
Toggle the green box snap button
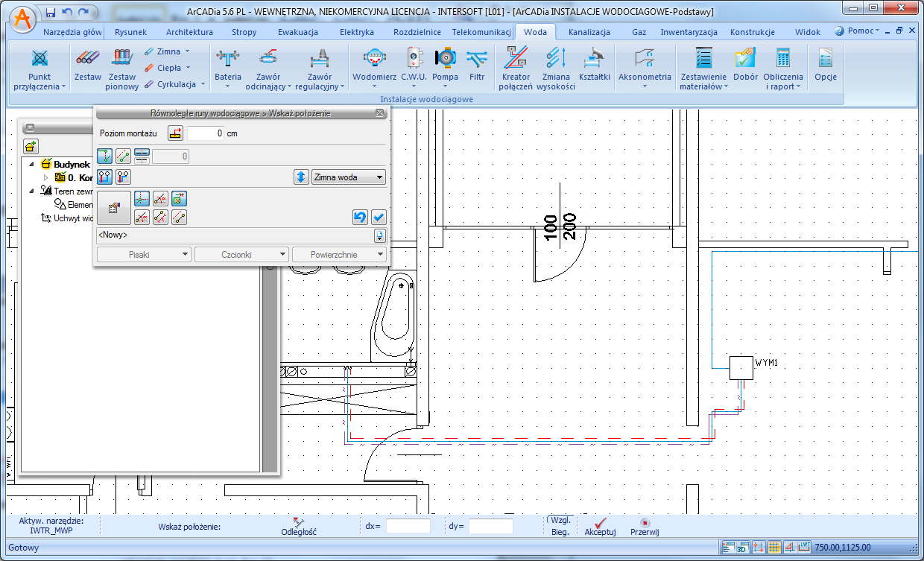point(179,199)
